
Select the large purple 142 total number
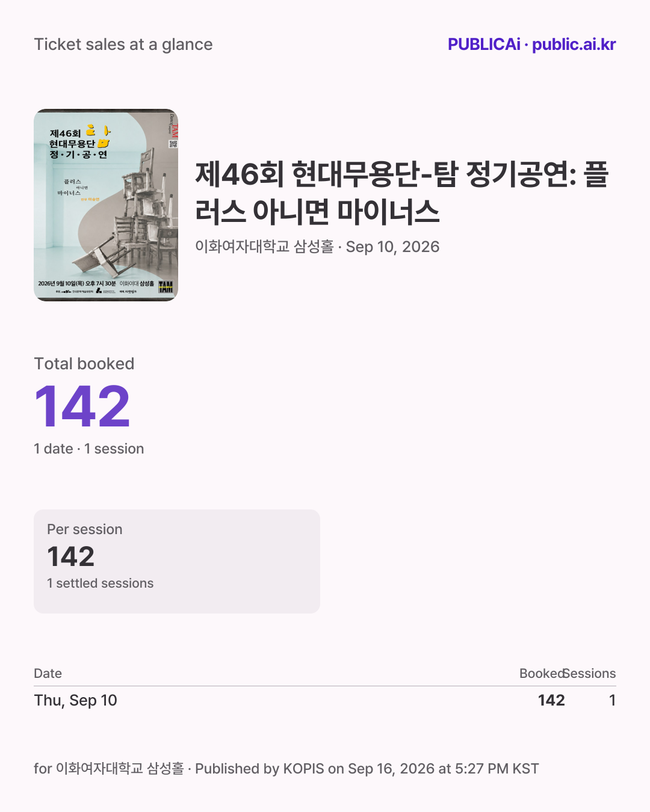82,407
